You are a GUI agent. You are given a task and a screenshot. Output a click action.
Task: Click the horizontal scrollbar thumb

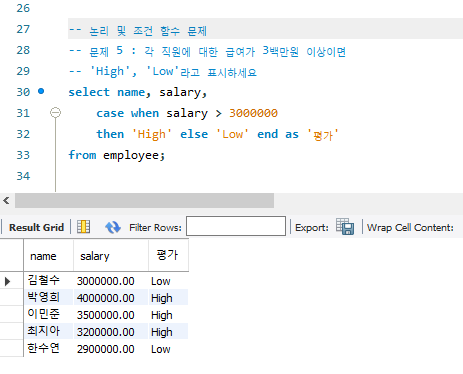pyautogui.click(x=144, y=200)
